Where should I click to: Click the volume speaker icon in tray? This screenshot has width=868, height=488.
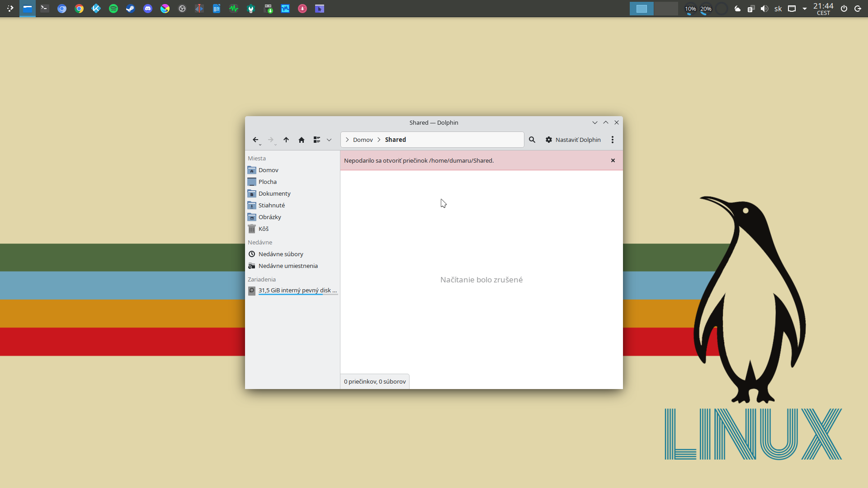pos(764,9)
